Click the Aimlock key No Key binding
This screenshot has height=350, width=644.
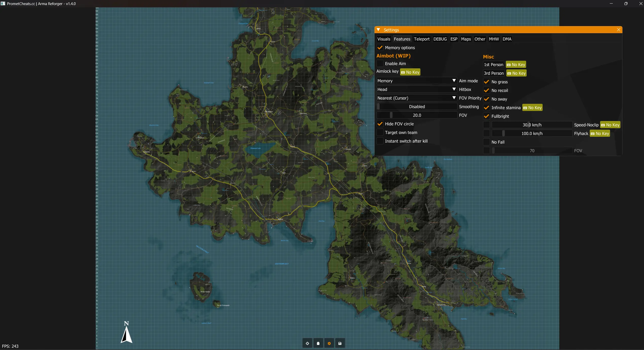(x=410, y=72)
